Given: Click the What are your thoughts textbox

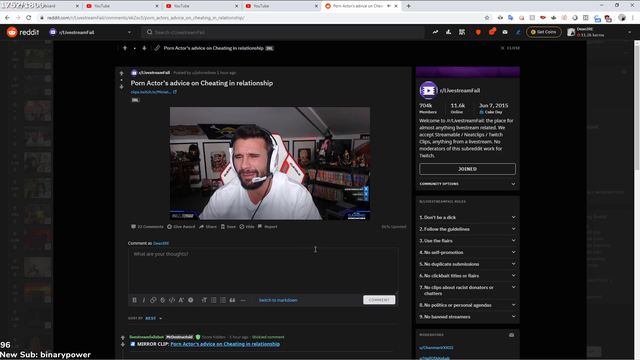Looking at the screenshot, I should tap(263, 271).
